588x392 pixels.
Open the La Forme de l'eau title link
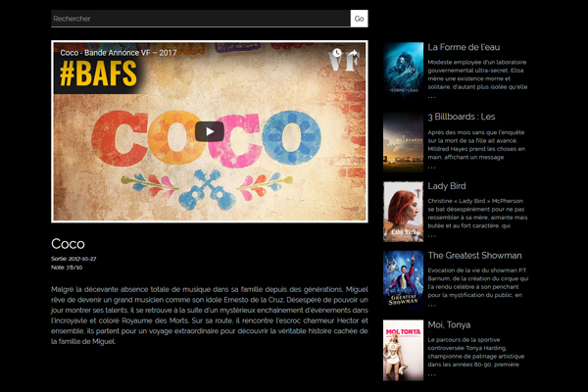(464, 47)
